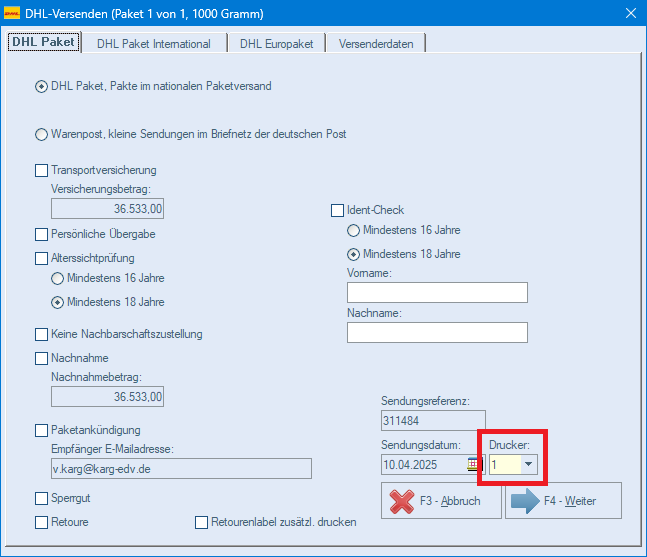Select the Warenpost kleine Sendungen radio option
The image size is (647, 557).
coord(41,135)
